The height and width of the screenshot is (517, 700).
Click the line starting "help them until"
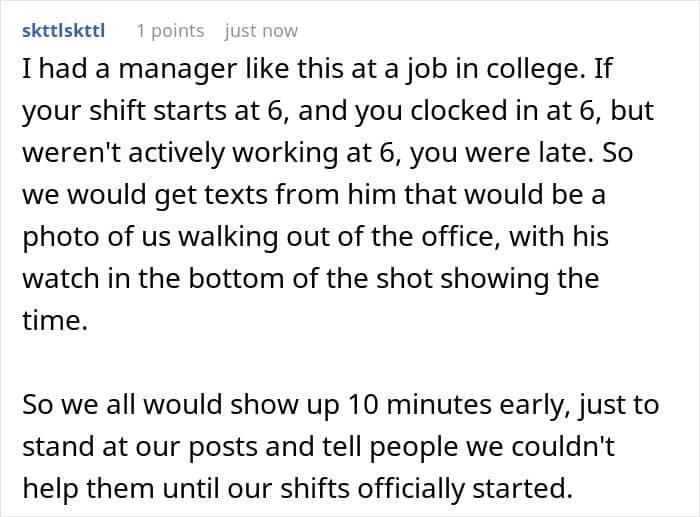[x=298, y=488]
